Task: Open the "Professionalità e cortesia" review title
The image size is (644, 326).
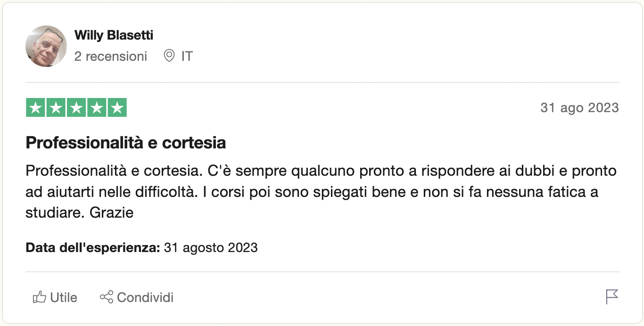Action: (126, 143)
